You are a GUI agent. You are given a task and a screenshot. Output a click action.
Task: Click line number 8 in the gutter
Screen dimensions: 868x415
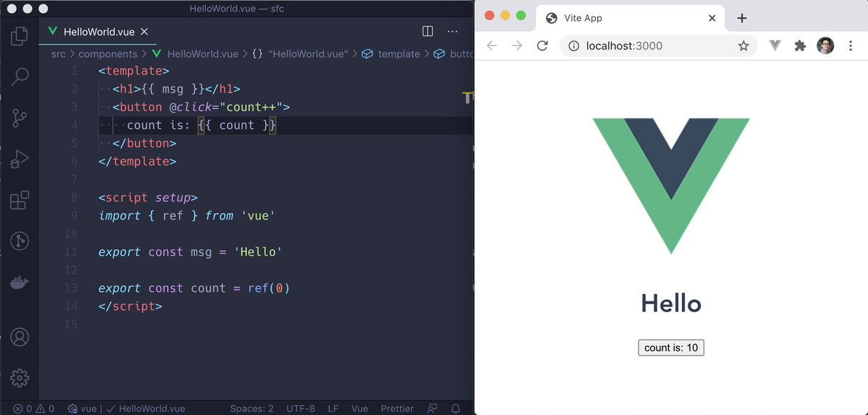[x=74, y=197]
